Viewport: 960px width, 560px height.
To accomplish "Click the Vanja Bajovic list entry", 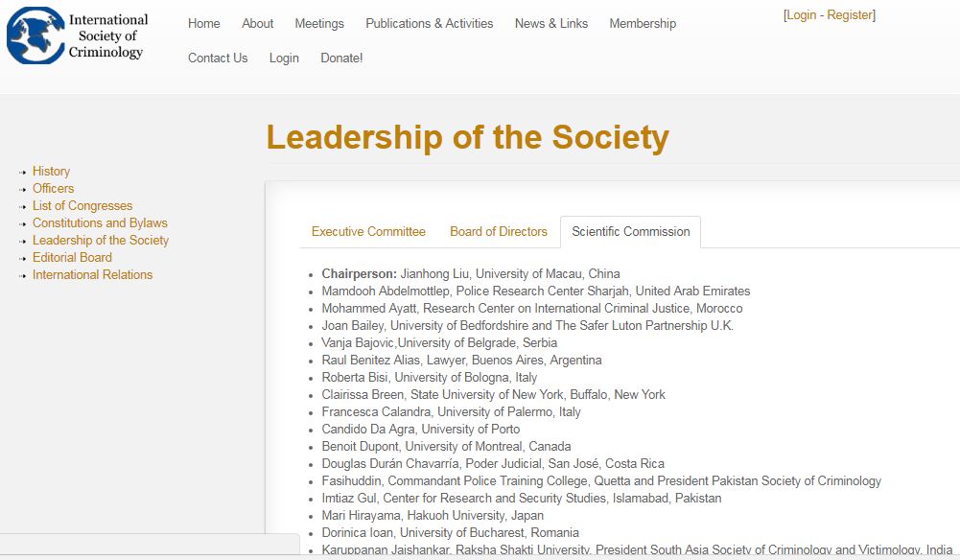I will 439,342.
